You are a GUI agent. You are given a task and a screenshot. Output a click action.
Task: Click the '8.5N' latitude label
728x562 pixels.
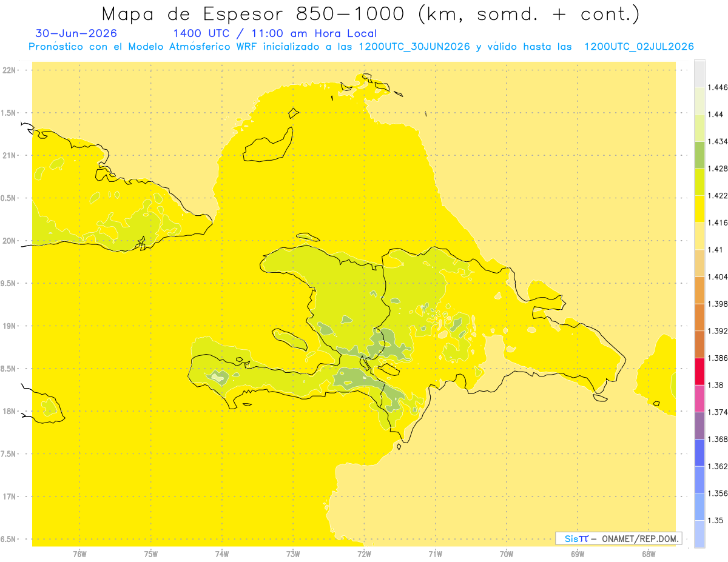pos(8,369)
